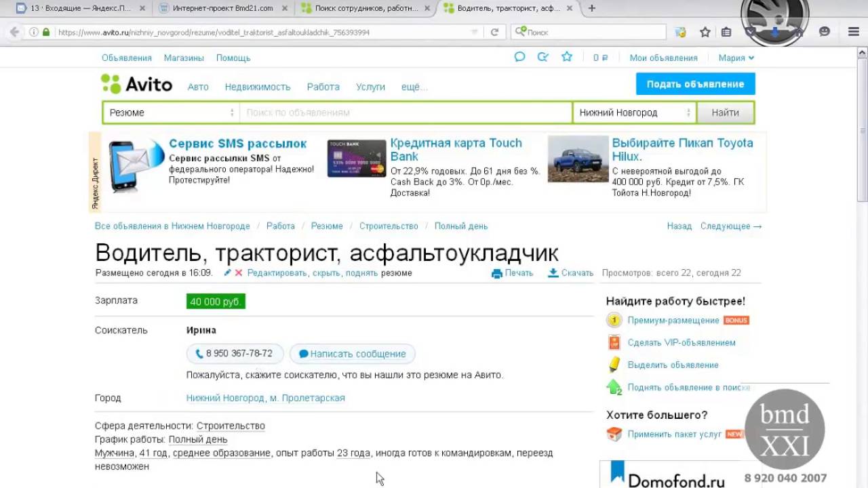
Task: Open Сервис SMS рассылок ad
Action: [x=237, y=144]
